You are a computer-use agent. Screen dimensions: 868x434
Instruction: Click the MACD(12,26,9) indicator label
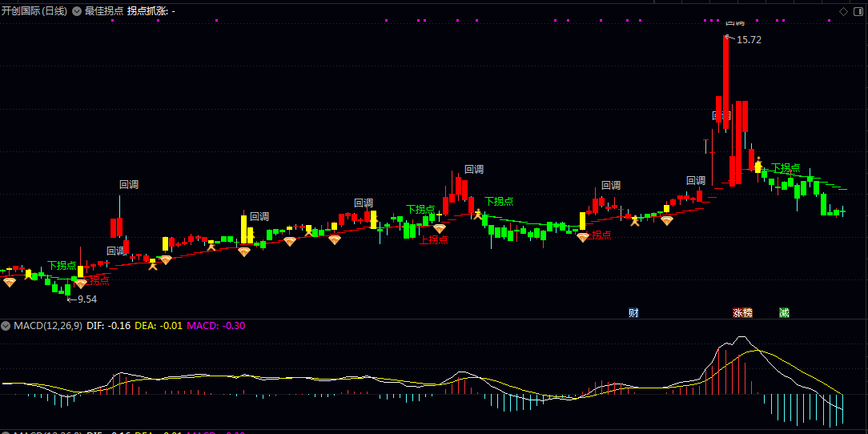tap(49, 325)
